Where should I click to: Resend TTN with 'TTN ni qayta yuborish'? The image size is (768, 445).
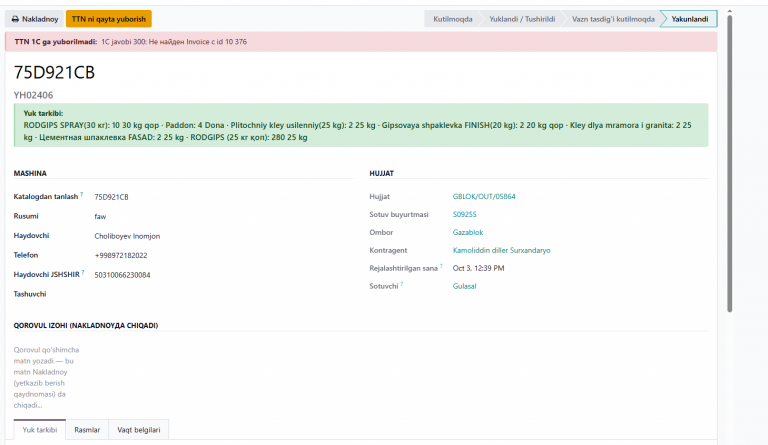[109, 19]
